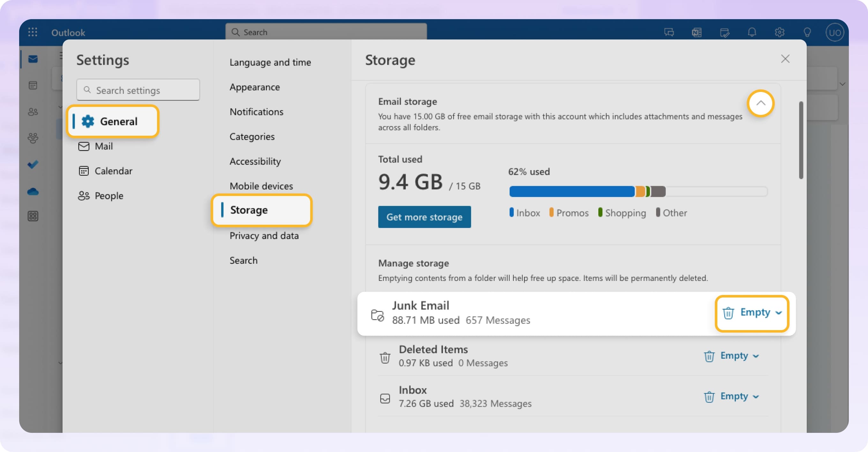Open the Microsoft 365 app launcher grid

(x=33, y=32)
